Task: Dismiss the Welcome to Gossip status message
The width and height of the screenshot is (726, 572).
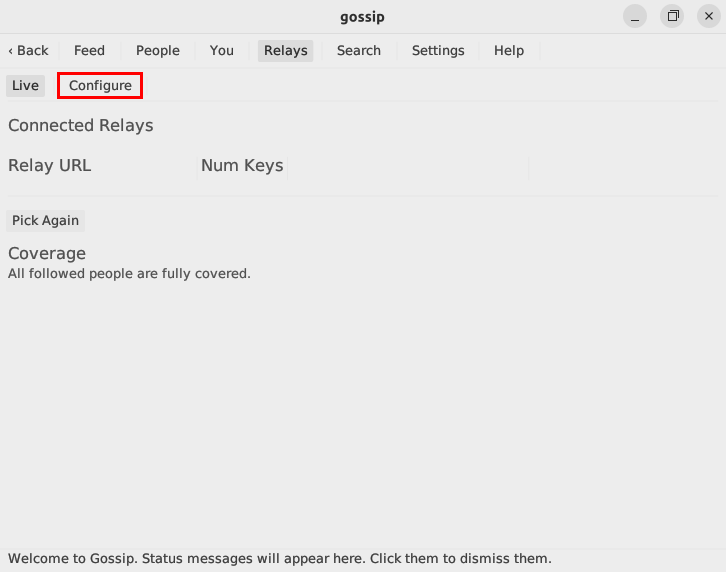Action: tap(280, 559)
